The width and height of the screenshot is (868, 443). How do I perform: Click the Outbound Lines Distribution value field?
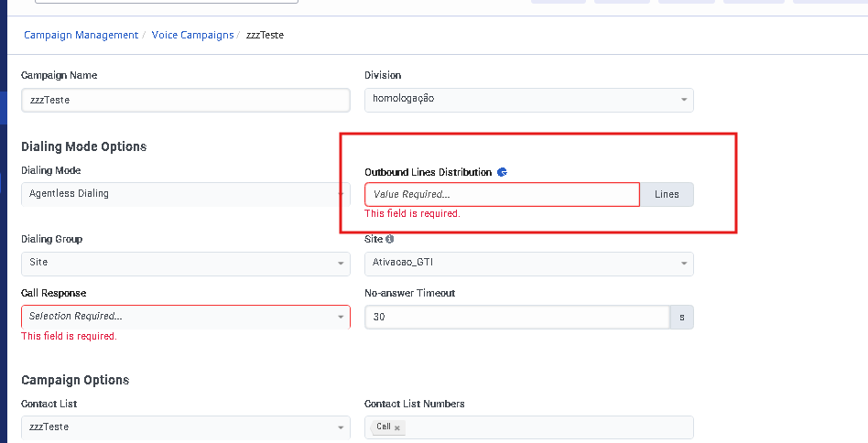(x=502, y=194)
